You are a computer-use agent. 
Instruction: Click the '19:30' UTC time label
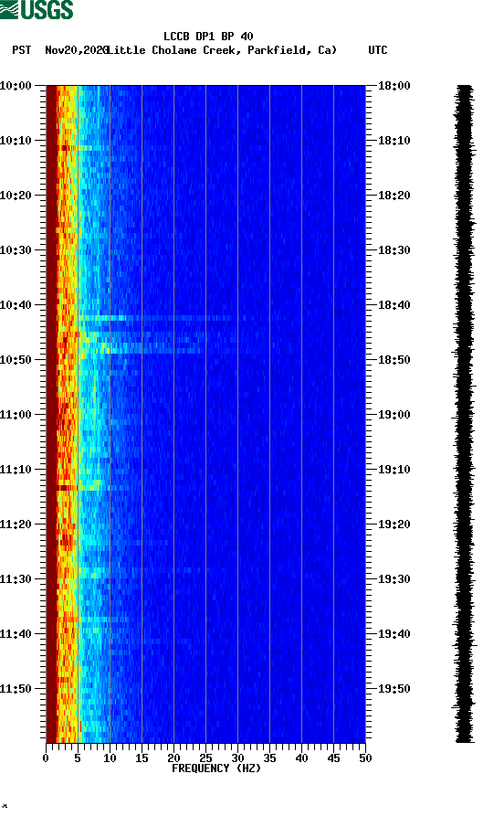click(x=394, y=578)
